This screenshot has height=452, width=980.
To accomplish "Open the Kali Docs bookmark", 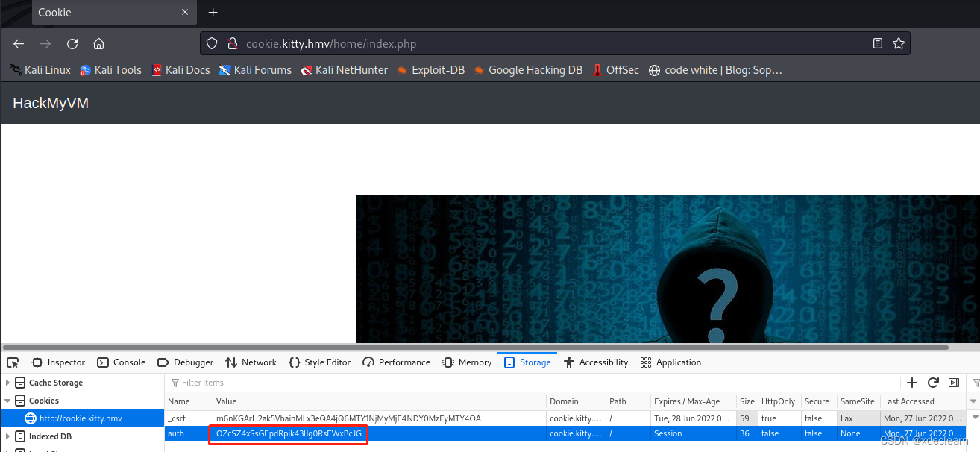I will click(180, 70).
